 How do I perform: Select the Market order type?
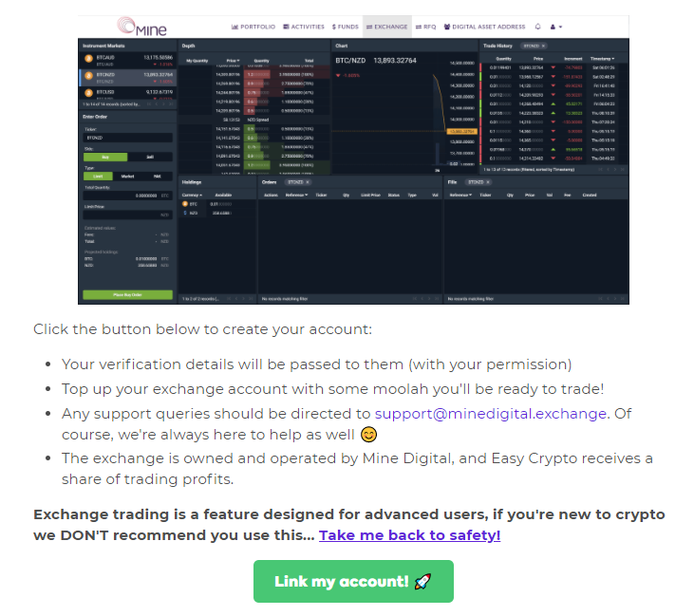point(127,177)
